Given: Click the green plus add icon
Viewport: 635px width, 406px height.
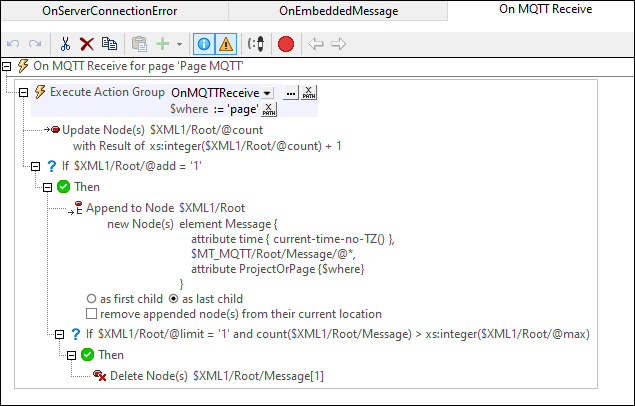Looking at the screenshot, I should tap(161, 44).
